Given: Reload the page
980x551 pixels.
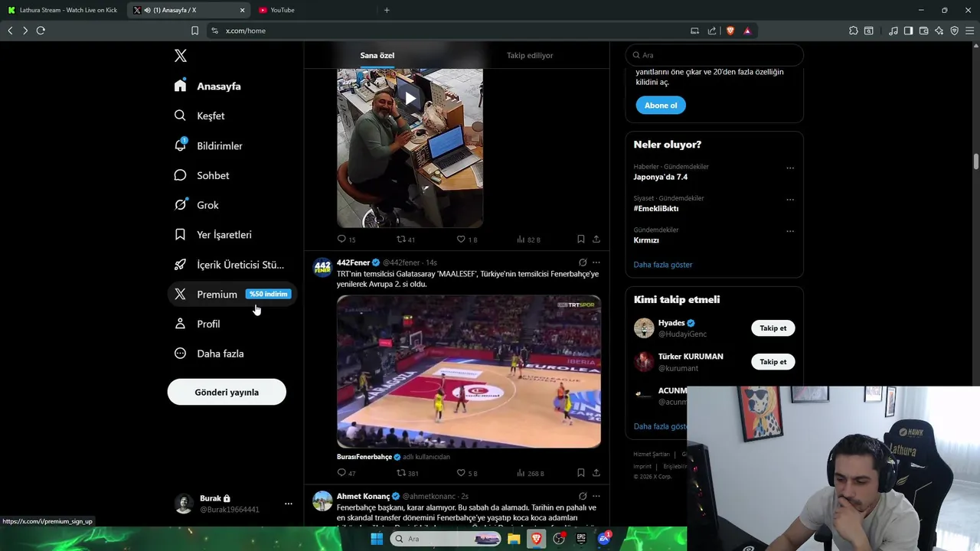Looking at the screenshot, I should click(41, 31).
